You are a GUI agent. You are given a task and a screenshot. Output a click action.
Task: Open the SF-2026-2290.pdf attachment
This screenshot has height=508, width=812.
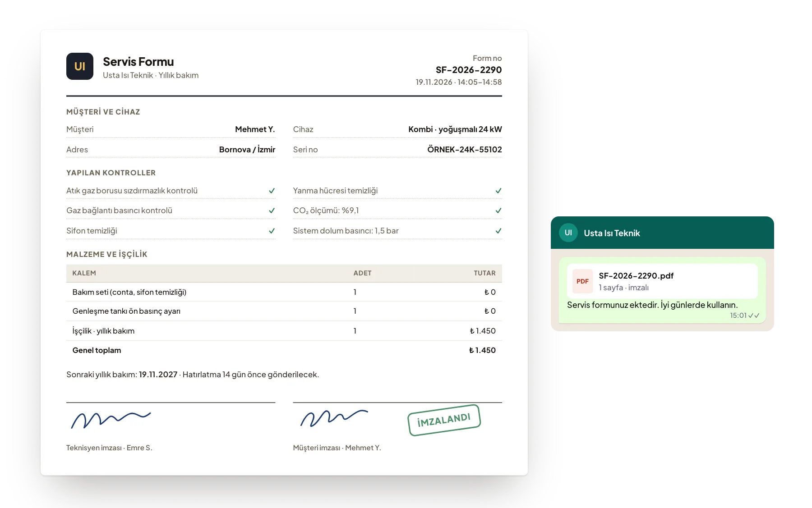[x=662, y=281]
